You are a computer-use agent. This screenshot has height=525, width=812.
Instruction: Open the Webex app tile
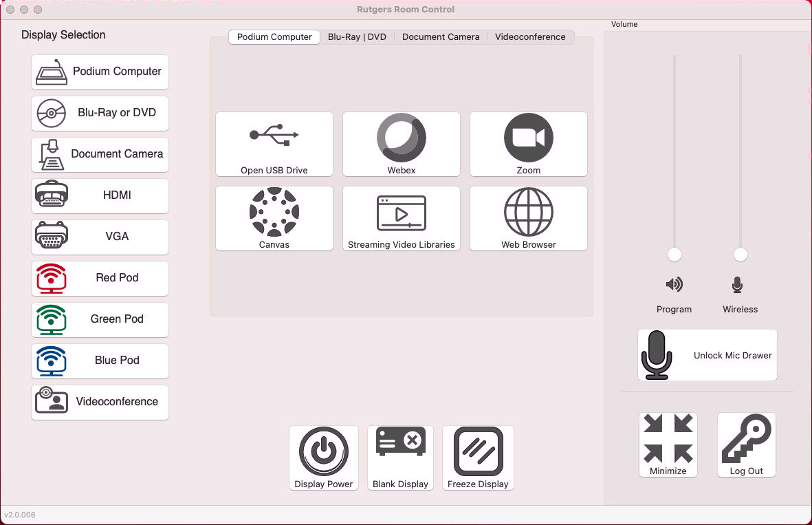click(401, 144)
